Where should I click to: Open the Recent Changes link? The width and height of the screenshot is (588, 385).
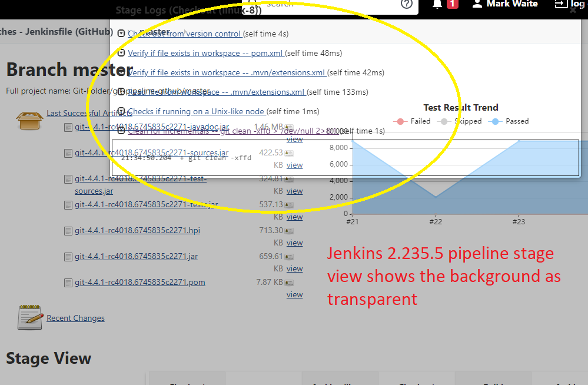(x=75, y=318)
